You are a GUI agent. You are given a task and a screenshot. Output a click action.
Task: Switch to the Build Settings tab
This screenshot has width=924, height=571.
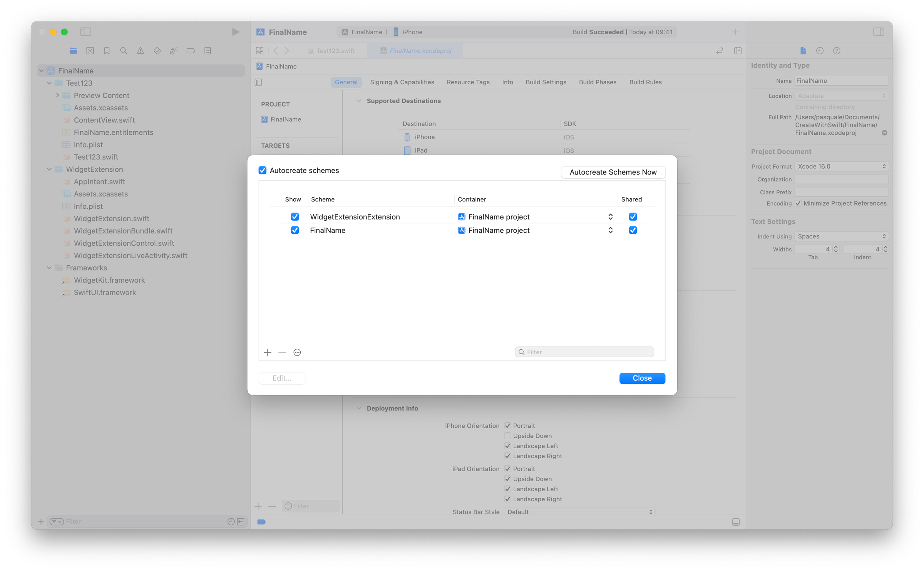tap(546, 82)
